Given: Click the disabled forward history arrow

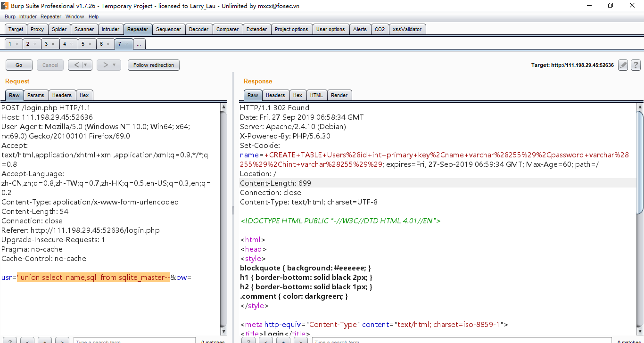Looking at the screenshot, I should pyautogui.click(x=105, y=65).
